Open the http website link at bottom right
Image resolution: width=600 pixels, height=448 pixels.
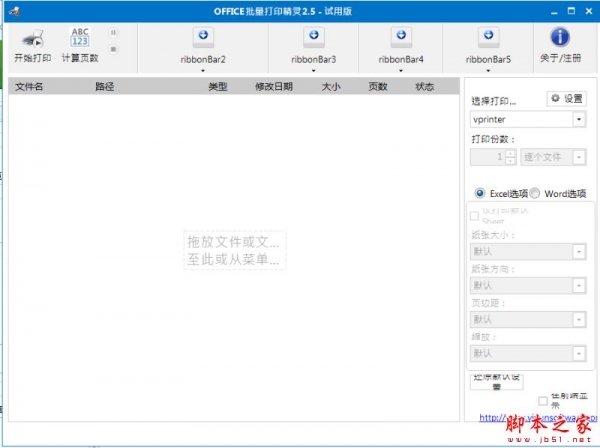coord(538,418)
